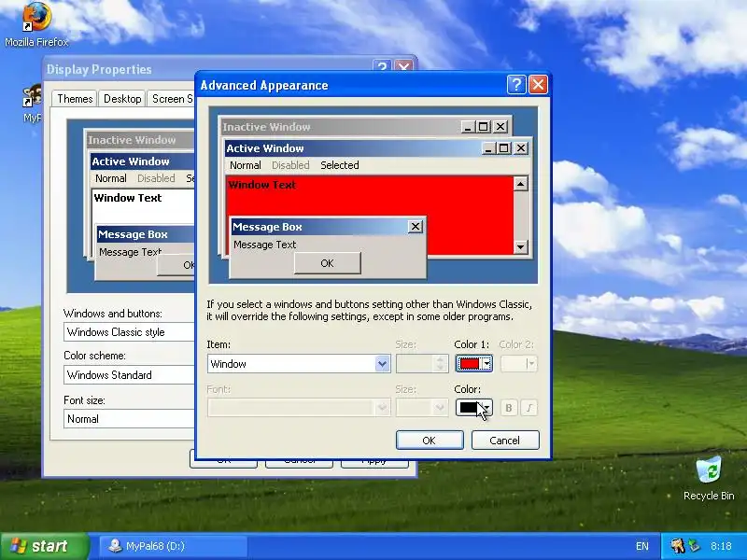Click the first system tray icon next to EN
747x560 pixels.
pyautogui.click(x=678, y=546)
